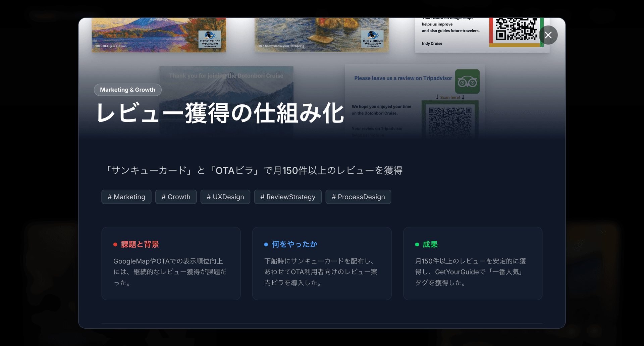Image resolution: width=644 pixels, height=346 pixels.
Task: Select the # ReviewStrategy tag
Action: point(288,197)
